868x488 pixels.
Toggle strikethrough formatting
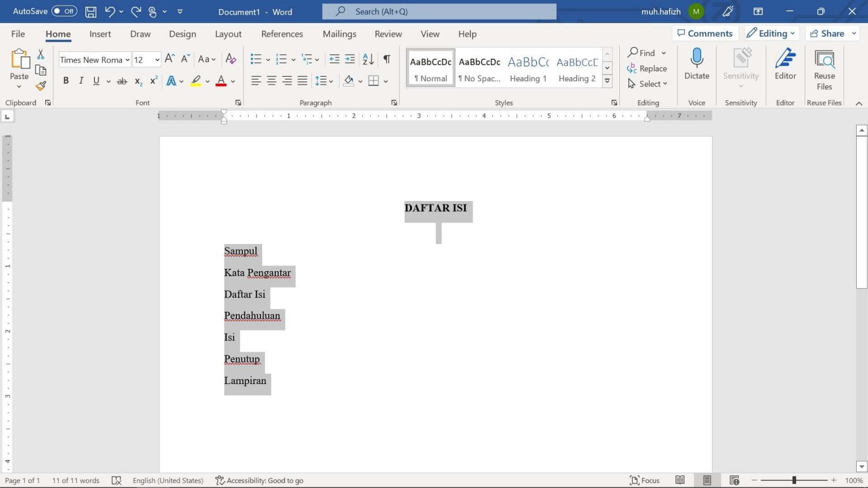[121, 80]
